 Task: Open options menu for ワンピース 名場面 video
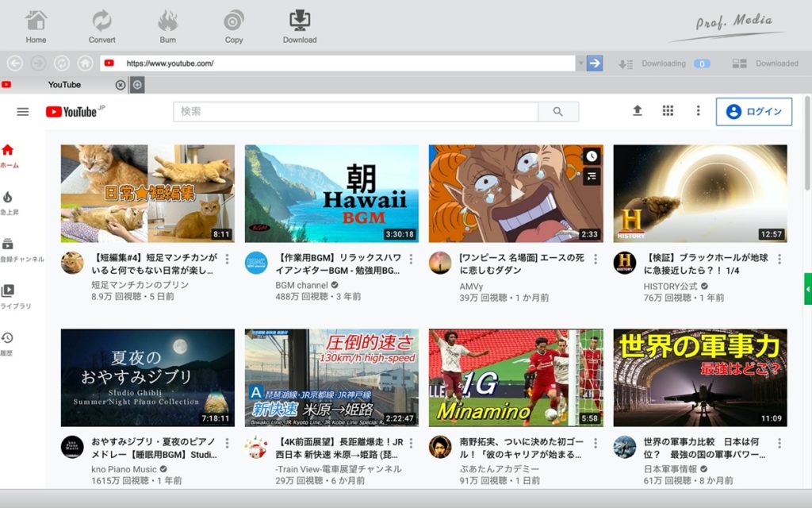click(596, 259)
